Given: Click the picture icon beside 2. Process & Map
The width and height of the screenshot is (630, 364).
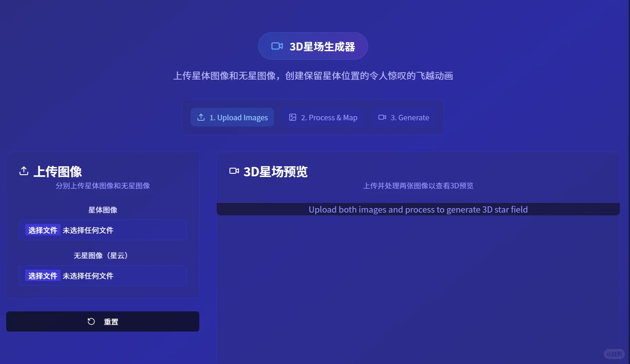Looking at the screenshot, I should pyautogui.click(x=293, y=118).
